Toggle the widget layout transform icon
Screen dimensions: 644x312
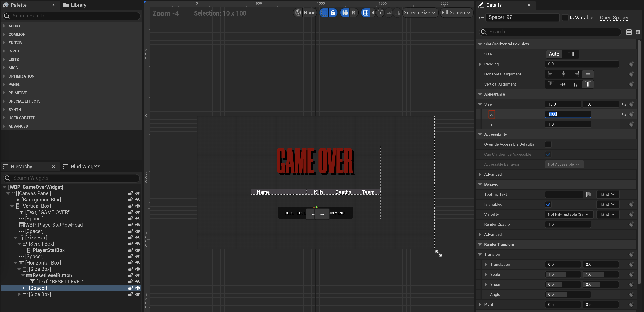tap(345, 12)
